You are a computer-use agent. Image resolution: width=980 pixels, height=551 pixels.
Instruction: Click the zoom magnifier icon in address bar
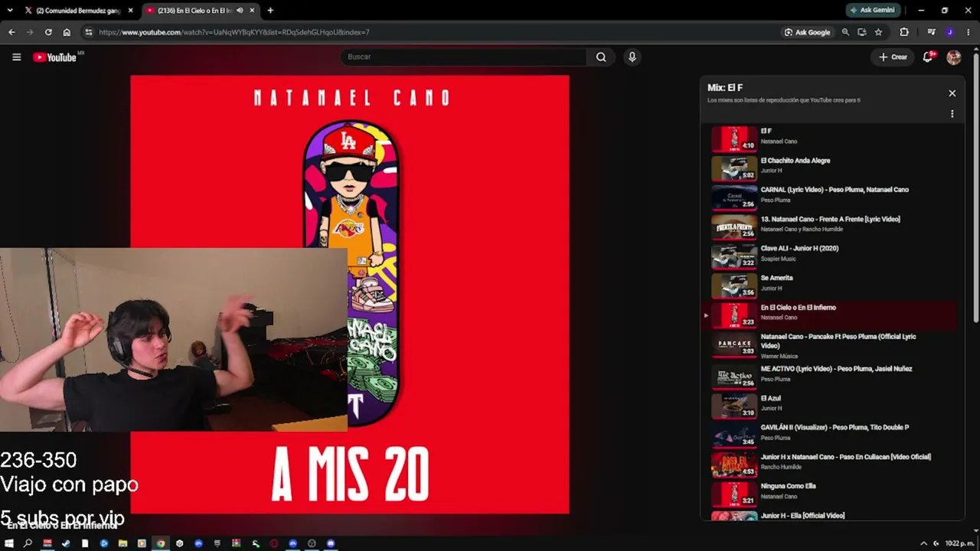(x=845, y=32)
